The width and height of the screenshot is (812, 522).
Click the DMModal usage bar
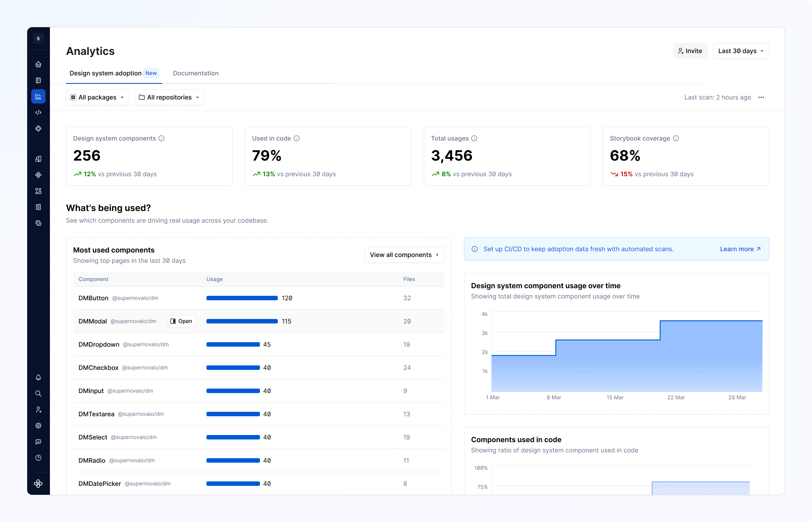coord(242,321)
